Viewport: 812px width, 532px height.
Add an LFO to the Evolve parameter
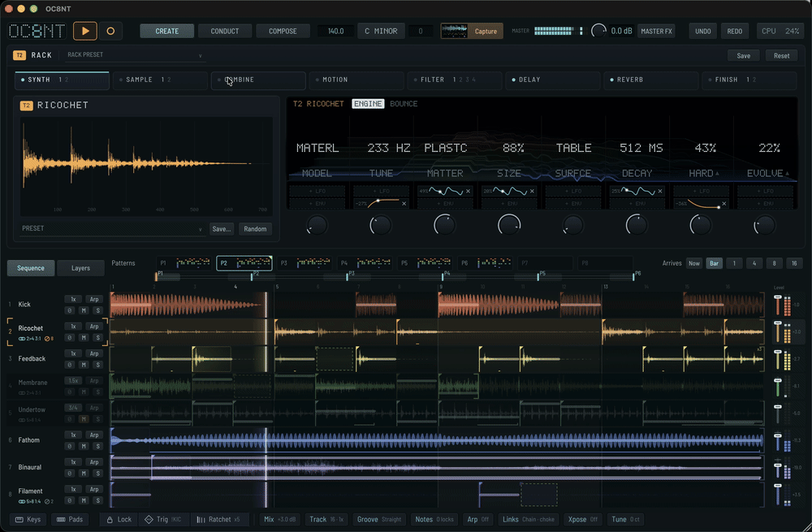pyautogui.click(x=765, y=191)
